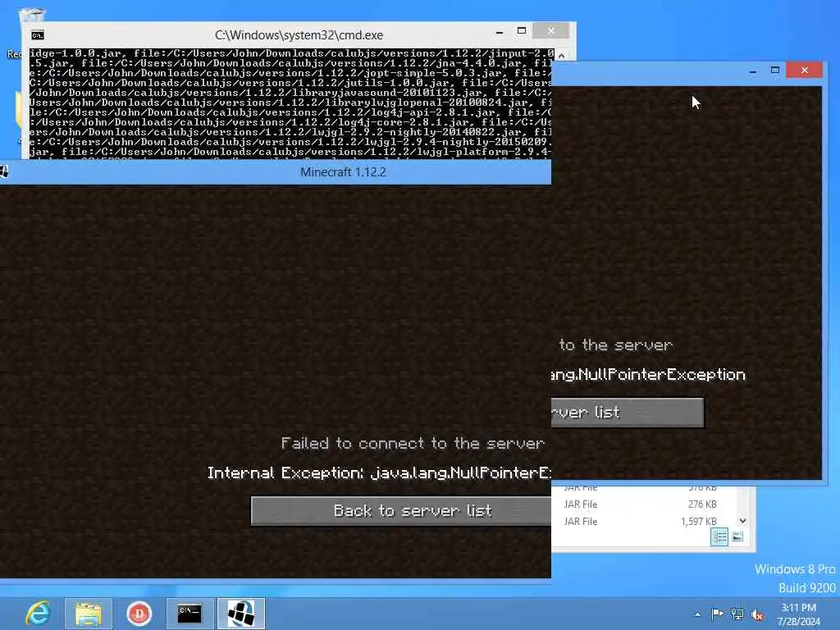Screen dimensions: 840x630
Task: Click cmd.exe scrollbar up arrow
Action: (561, 56)
